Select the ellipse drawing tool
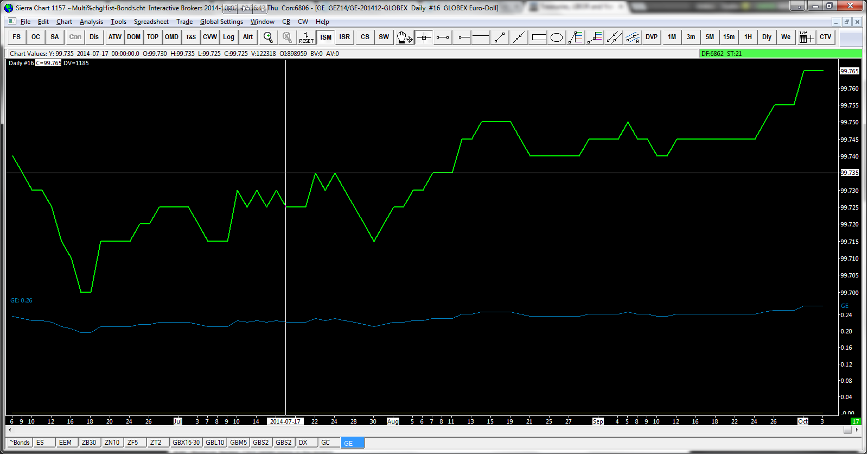The image size is (868, 454). 557,37
